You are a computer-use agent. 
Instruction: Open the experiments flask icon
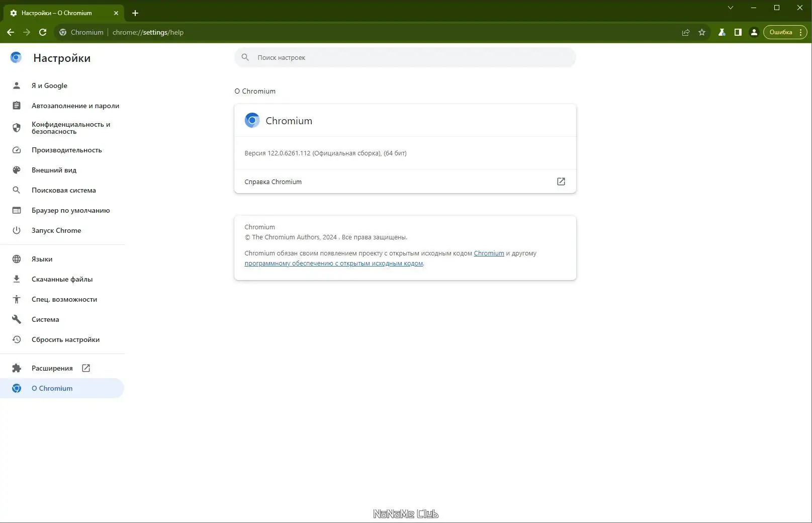click(721, 32)
